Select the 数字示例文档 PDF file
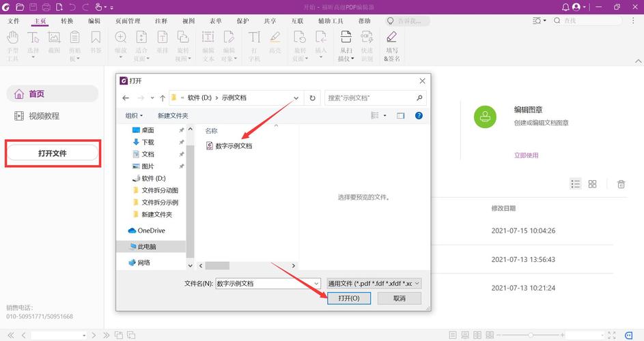644x341 pixels. tap(229, 146)
